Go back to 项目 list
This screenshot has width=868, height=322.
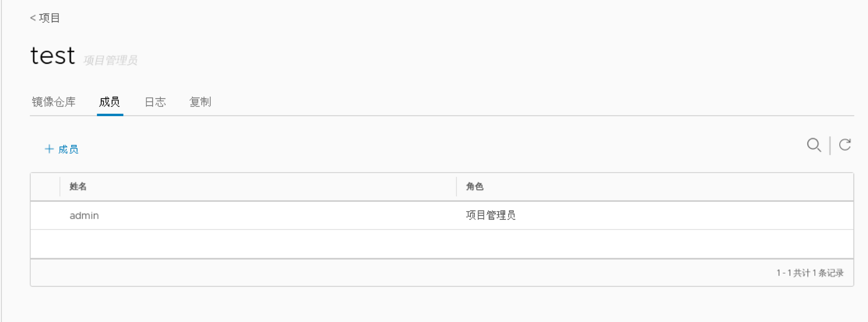(x=45, y=18)
